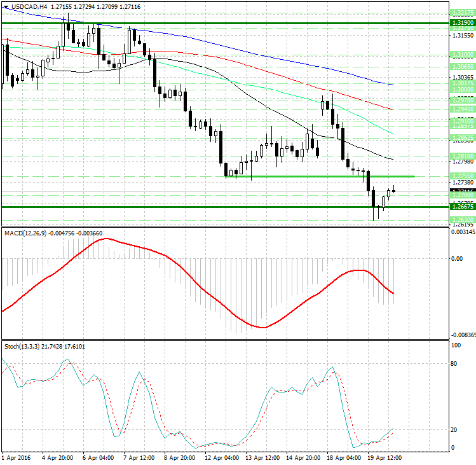The width and height of the screenshot is (476, 465).
Task: Click the 12 Apr 04:00 time label
Action: pos(221,458)
